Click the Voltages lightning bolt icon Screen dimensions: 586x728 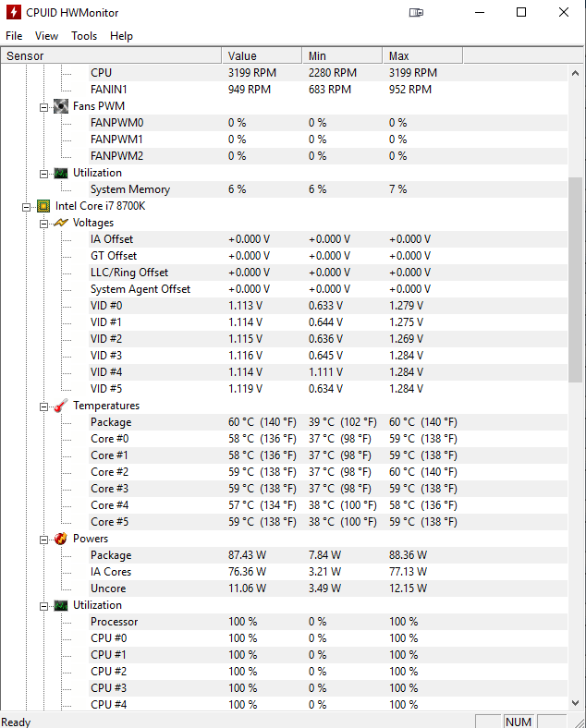pos(61,223)
